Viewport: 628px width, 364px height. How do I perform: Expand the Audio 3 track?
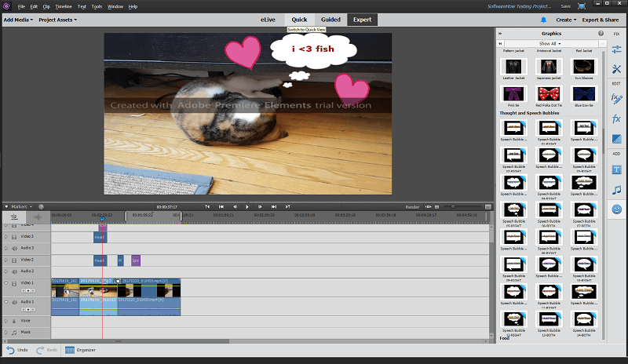pyautogui.click(x=6, y=248)
